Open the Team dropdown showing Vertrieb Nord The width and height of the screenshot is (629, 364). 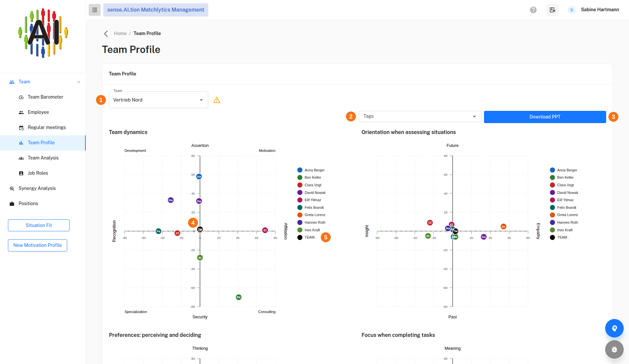coord(159,100)
